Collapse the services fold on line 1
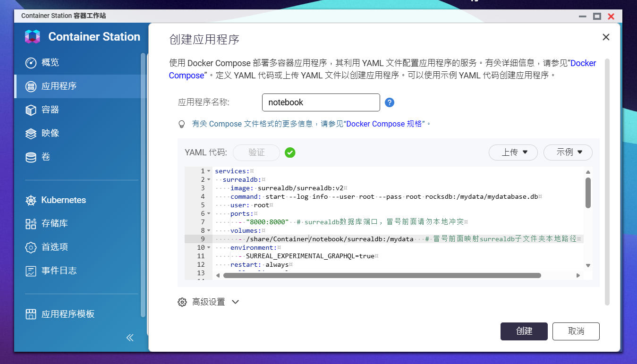Image resolution: width=637 pixels, height=364 pixels. 209,171
